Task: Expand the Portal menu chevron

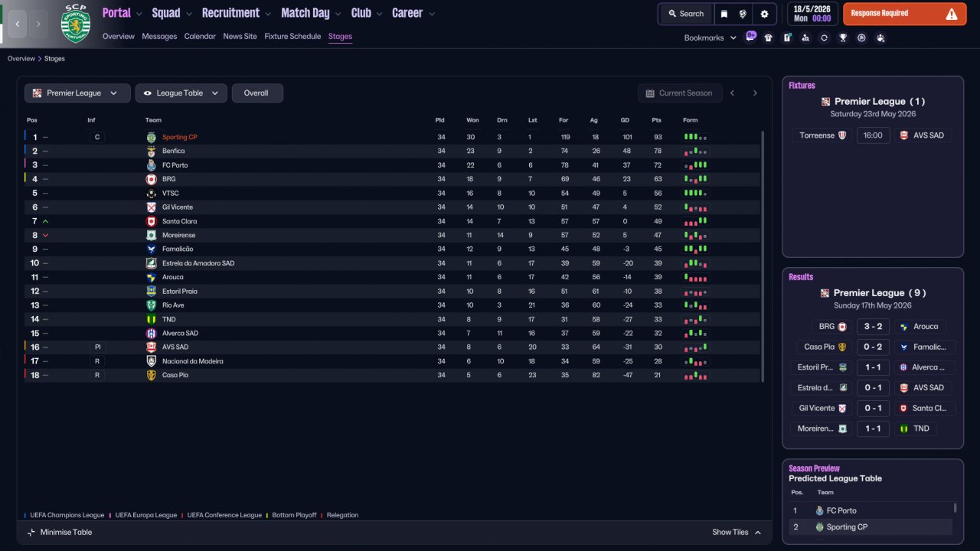Action: [x=139, y=14]
